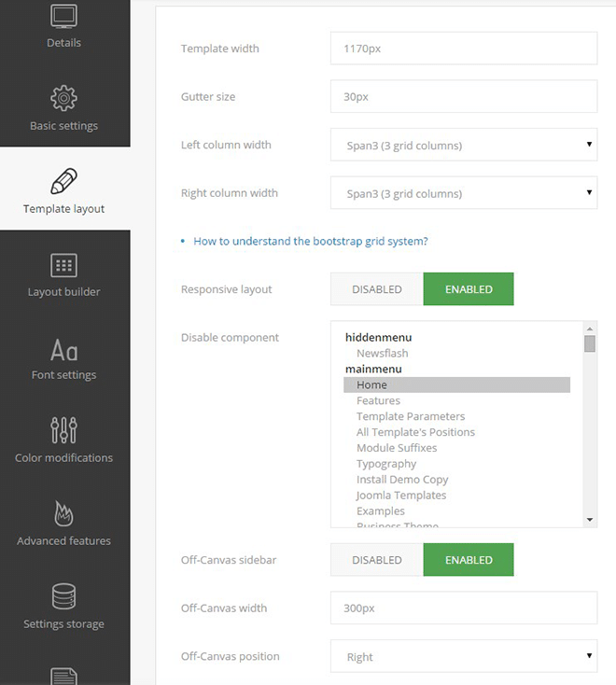Open Color modifications sliders icon

click(63, 430)
